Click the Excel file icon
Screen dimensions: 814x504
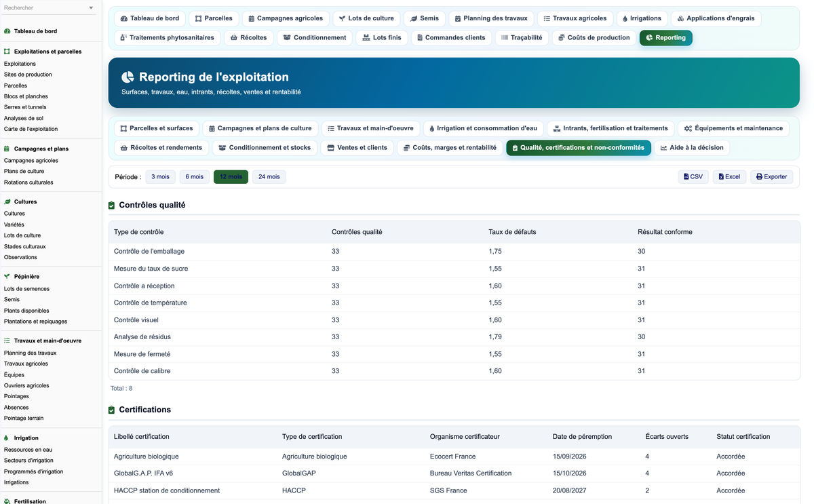(721, 176)
